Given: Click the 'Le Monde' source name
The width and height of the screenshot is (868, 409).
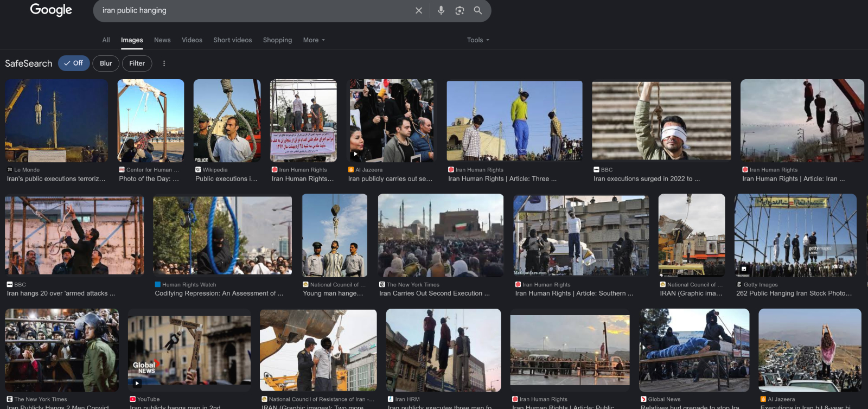Looking at the screenshot, I should pyautogui.click(x=27, y=170).
